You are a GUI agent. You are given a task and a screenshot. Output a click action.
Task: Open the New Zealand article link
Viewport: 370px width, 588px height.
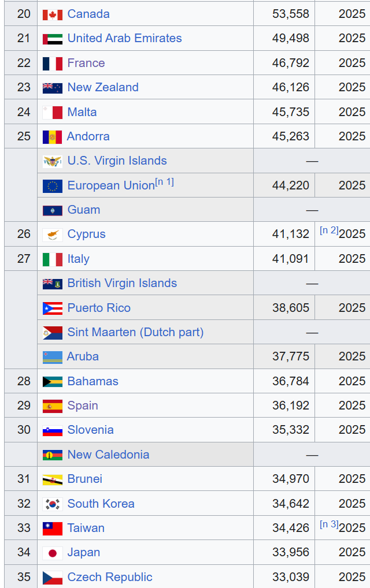[x=103, y=87]
